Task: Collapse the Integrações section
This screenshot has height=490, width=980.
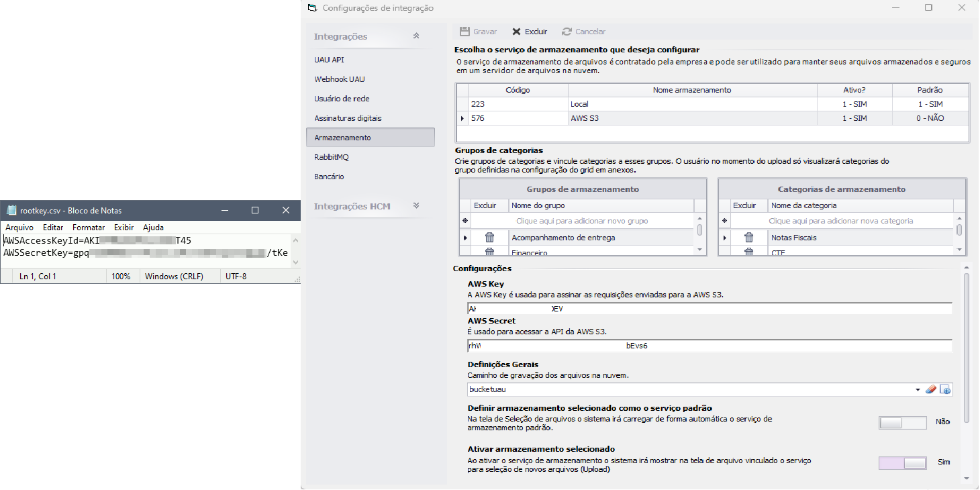Action: (x=416, y=36)
